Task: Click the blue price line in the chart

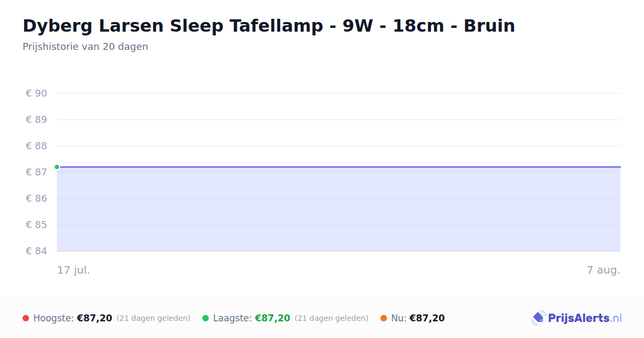Action: [339, 167]
